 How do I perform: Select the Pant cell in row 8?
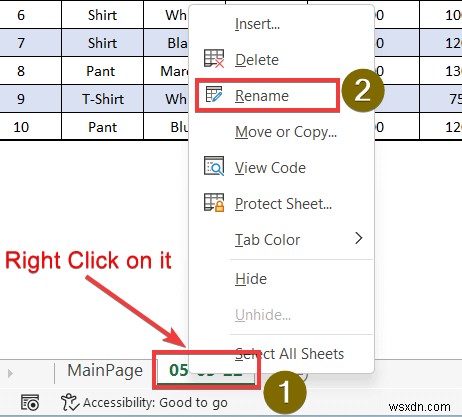coord(103,71)
